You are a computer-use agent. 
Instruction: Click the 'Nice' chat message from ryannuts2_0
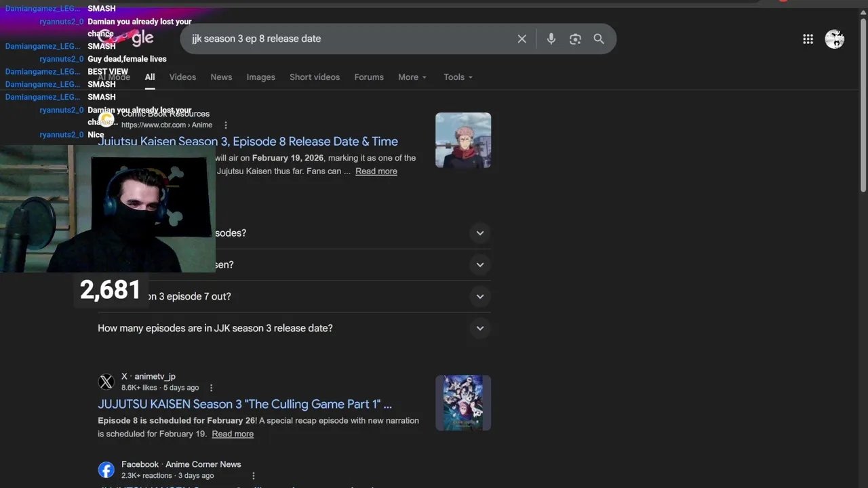point(96,135)
